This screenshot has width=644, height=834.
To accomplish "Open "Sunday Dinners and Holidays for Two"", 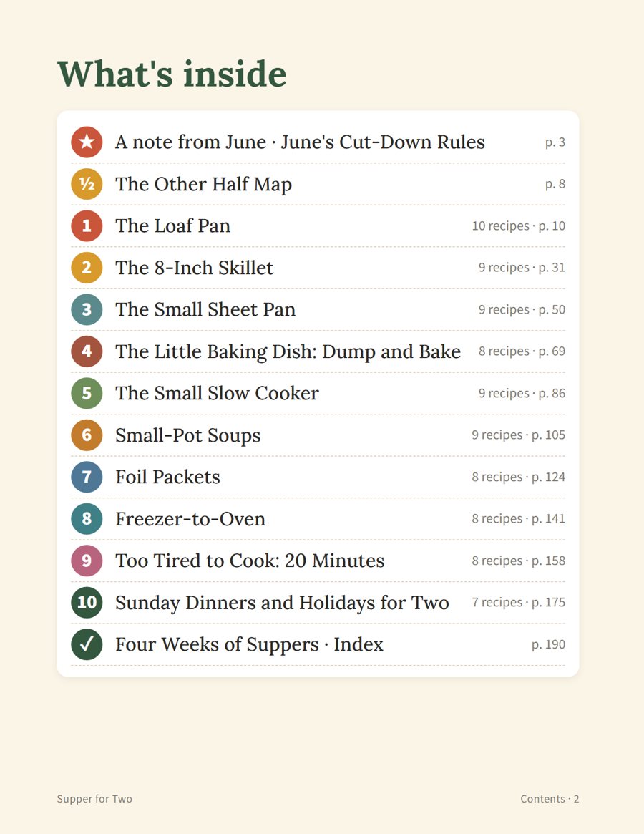I will 283,603.
